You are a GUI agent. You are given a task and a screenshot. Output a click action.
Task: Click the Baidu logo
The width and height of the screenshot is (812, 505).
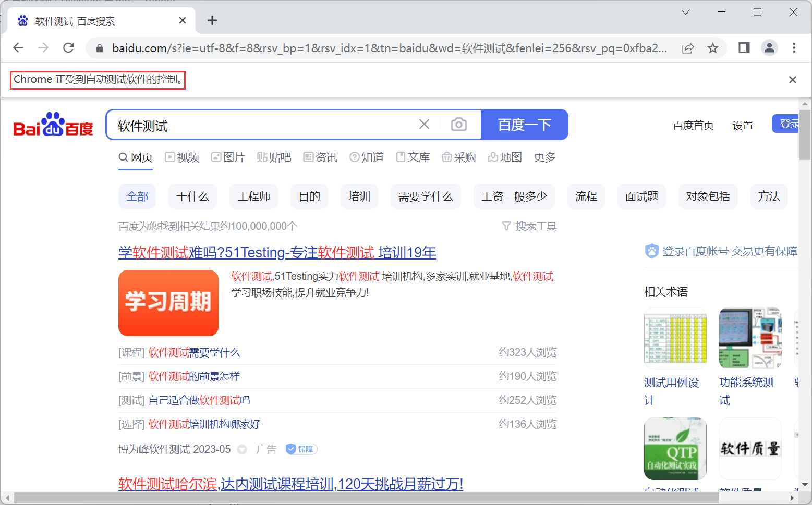click(53, 125)
